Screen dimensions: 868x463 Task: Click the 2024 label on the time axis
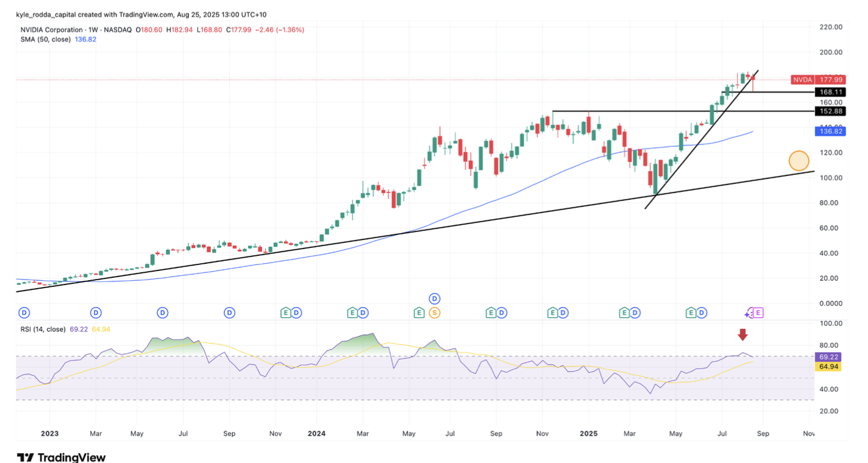coord(316,434)
